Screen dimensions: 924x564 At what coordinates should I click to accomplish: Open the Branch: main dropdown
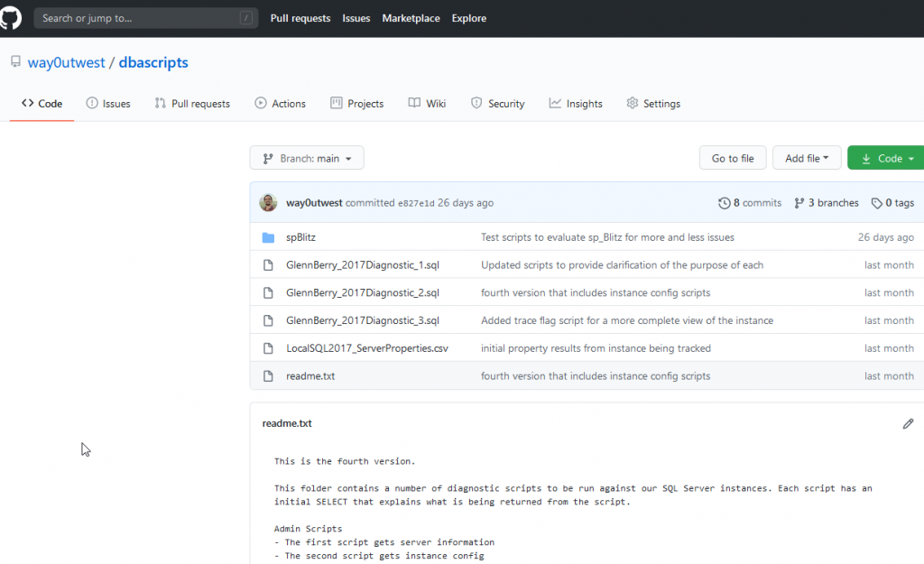[306, 157]
